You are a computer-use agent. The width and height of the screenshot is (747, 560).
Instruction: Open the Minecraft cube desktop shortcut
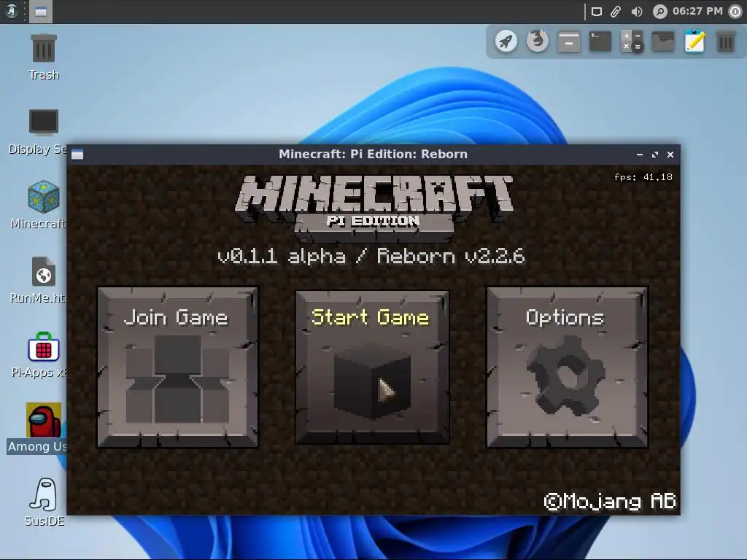coord(39,205)
